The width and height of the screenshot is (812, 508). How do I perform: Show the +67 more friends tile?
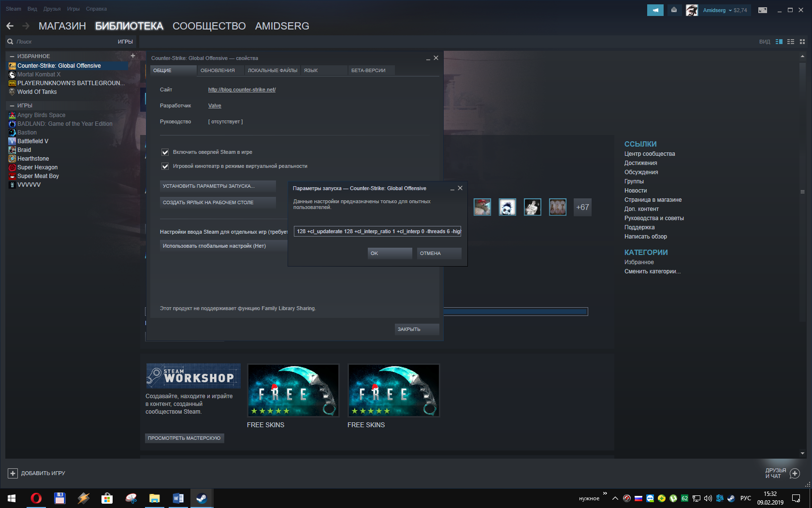pyautogui.click(x=582, y=207)
